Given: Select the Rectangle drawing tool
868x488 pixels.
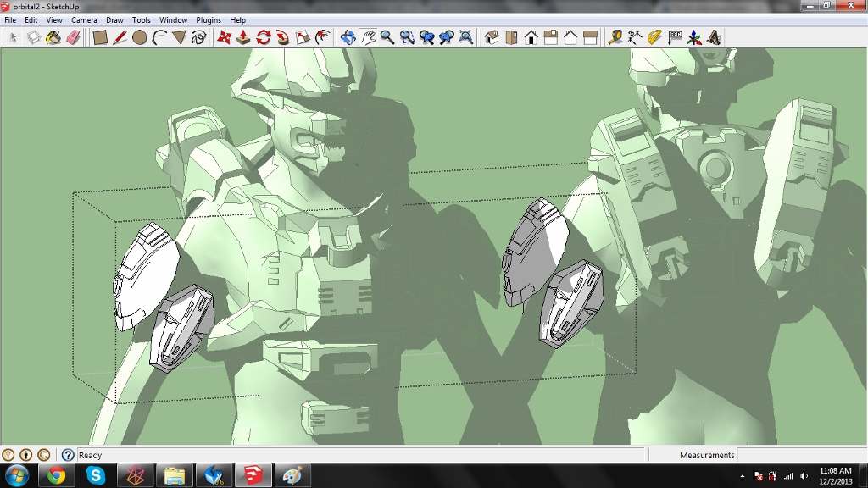Looking at the screenshot, I should (x=100, y=37).
